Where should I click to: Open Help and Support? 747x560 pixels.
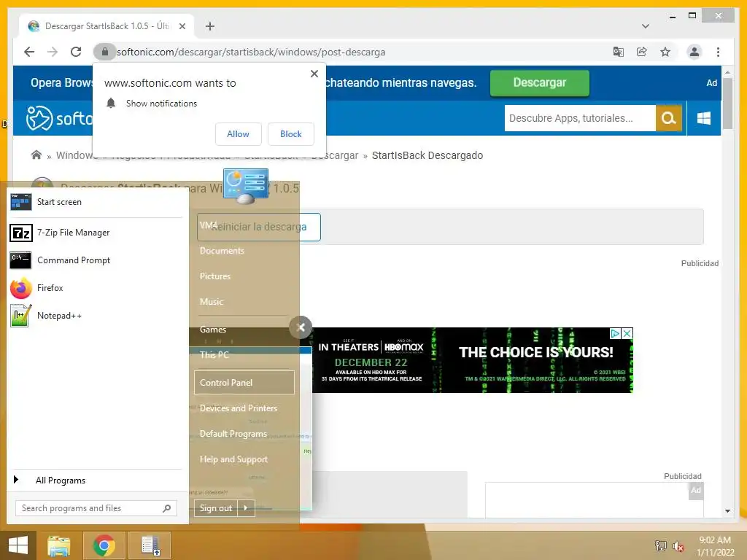[233, 459]
